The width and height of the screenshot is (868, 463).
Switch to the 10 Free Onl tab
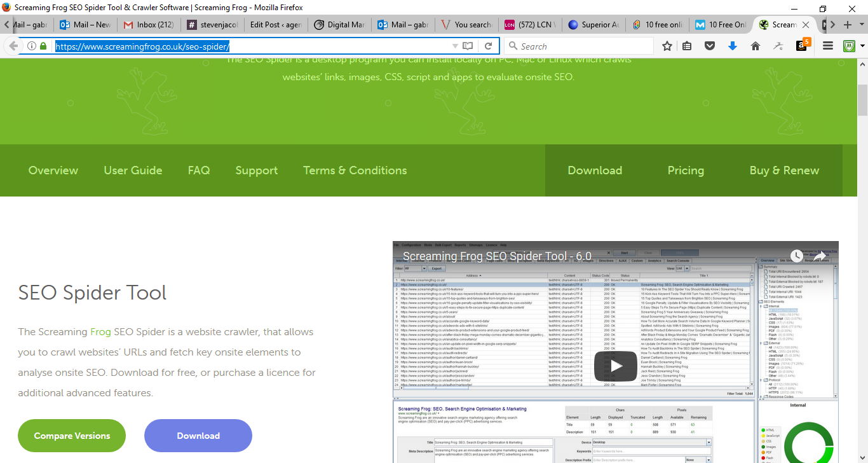pos(721,25)
